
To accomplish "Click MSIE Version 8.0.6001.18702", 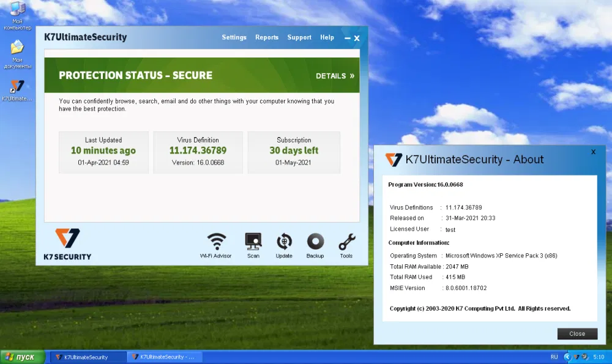I will click(438, 288).
